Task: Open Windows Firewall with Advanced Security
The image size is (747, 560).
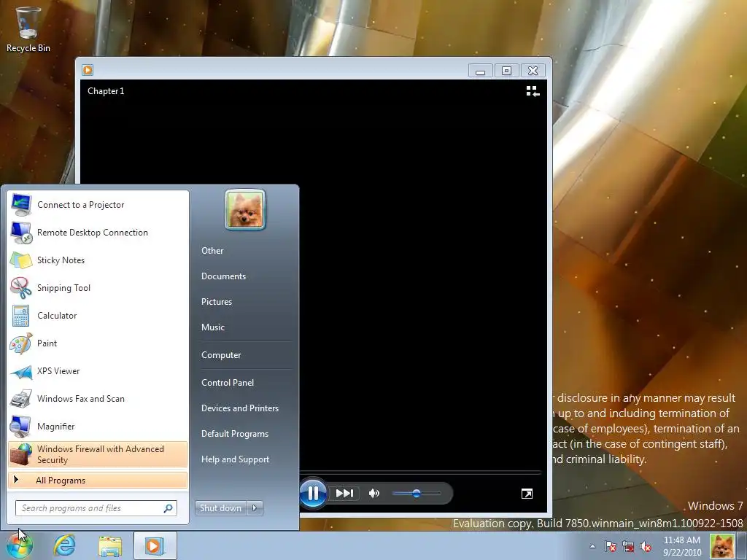Action: tap(98, 454)
